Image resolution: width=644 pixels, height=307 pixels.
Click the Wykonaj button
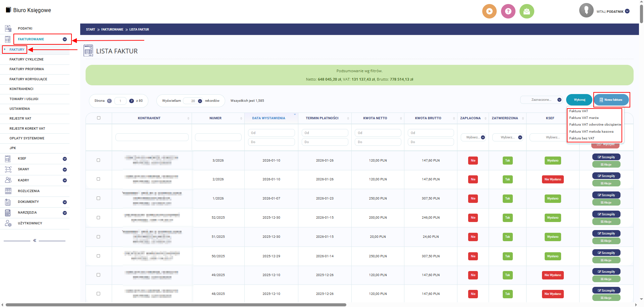pos(579,100)
